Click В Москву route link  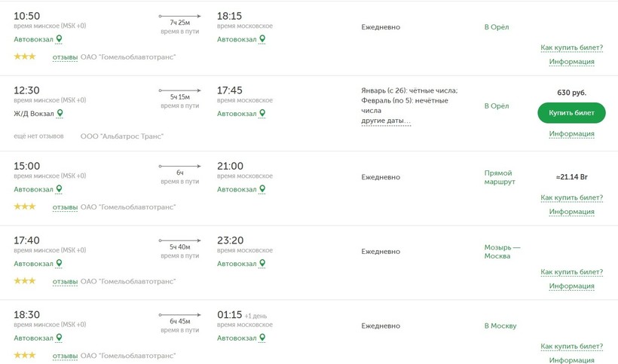click(500, 326)
